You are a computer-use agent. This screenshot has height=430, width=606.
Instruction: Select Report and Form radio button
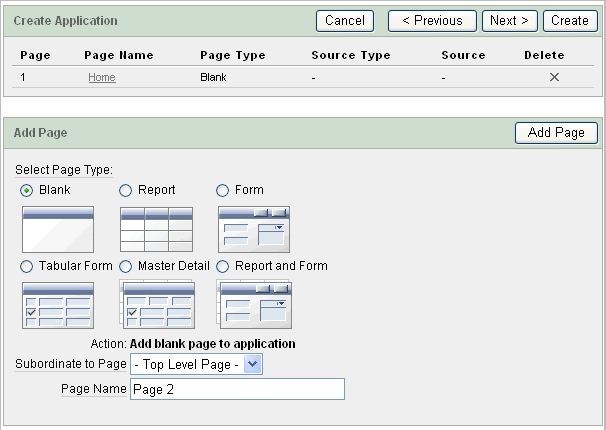pyautogui.click(x=224, y=266)
